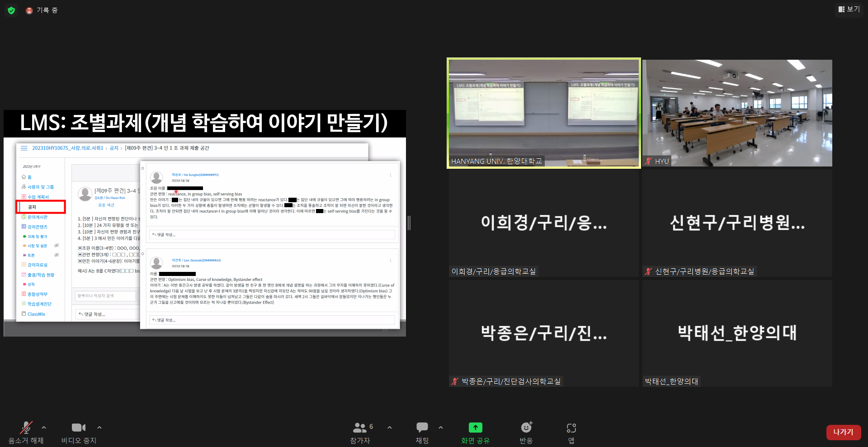Viewport: 868px width, 447px height.
Task: Click the green encryption shield icon
Action: click(11, 10)
